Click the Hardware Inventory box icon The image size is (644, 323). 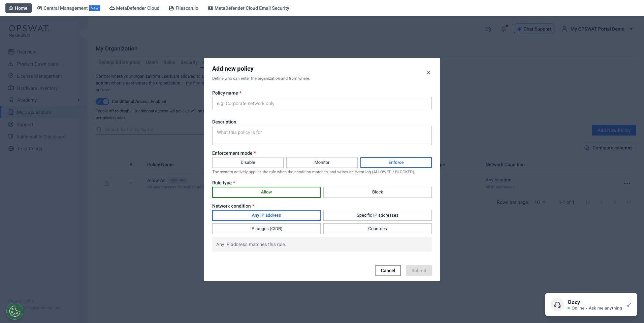[11, 88]
